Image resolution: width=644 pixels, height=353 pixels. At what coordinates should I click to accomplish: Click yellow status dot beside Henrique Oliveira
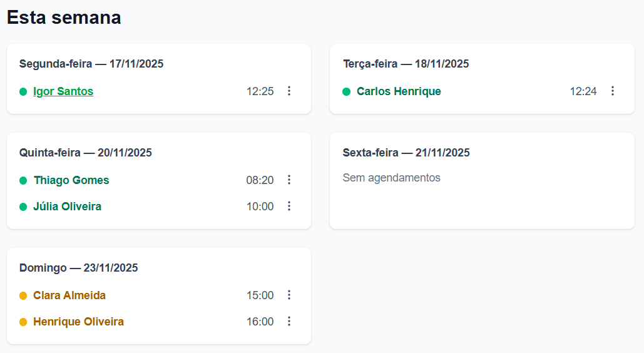coord(23,322)
